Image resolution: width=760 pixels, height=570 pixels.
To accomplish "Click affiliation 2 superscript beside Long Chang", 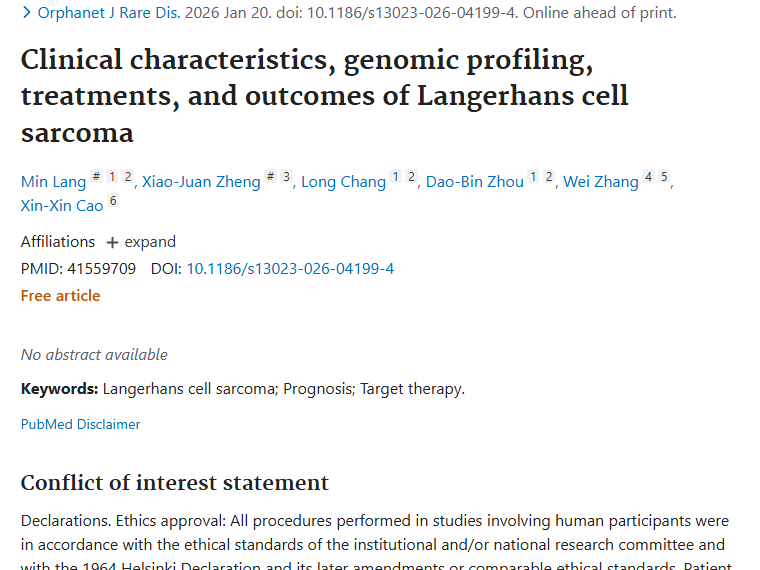I will pos(411,177).
